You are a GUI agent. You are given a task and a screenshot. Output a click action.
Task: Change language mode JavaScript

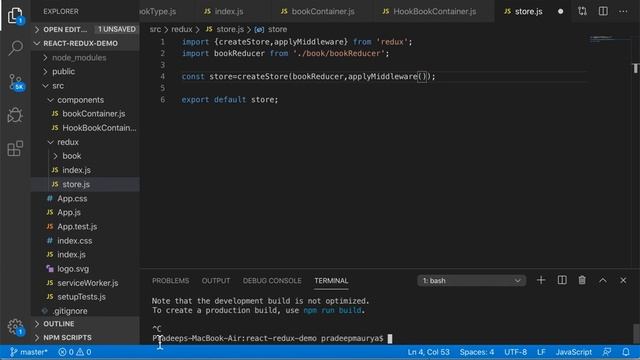click(573, 352)
